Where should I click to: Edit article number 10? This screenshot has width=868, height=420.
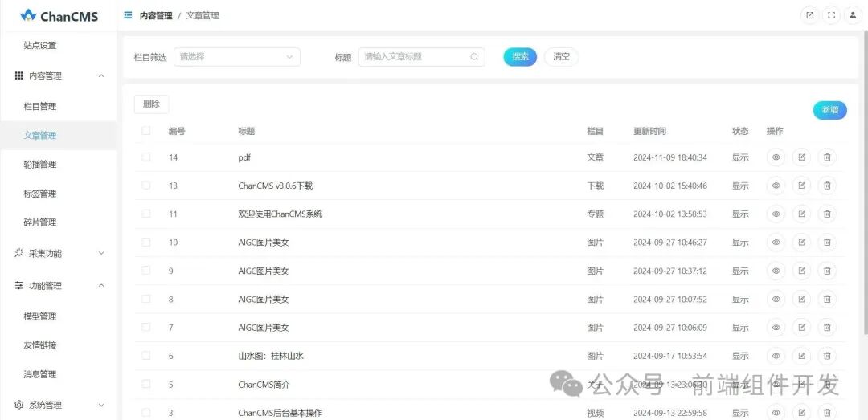tap(801, 243)
